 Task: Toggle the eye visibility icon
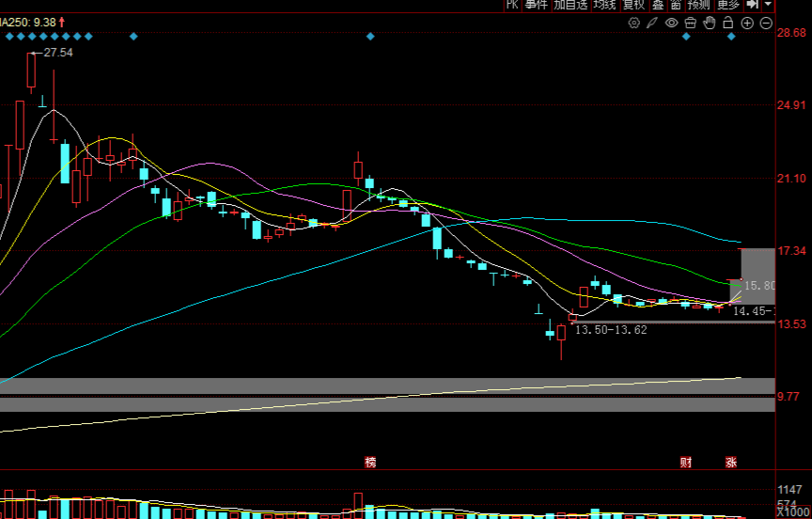click(672, 23)
